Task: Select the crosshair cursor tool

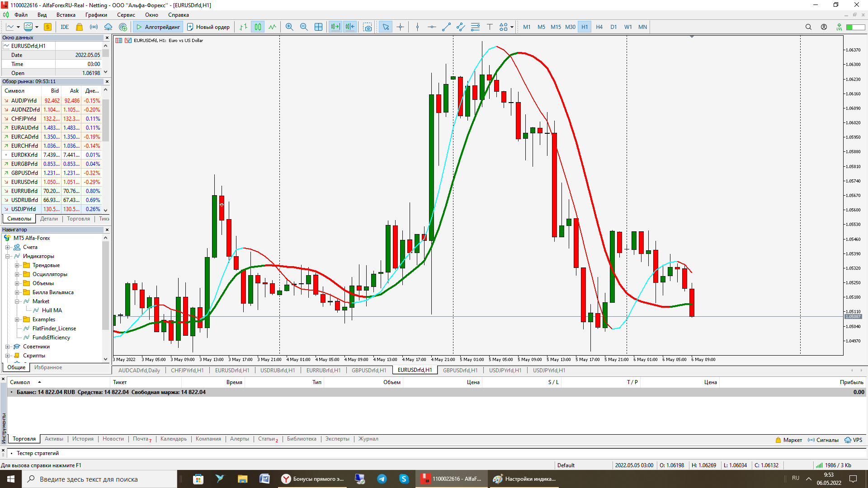Action: pyautogui.click(x=400, y=27)
